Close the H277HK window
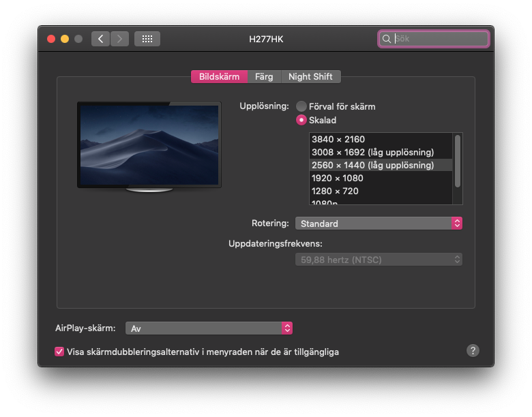This screenshot has width=532, height=417. pyautogui.click(x=51, y=39)
